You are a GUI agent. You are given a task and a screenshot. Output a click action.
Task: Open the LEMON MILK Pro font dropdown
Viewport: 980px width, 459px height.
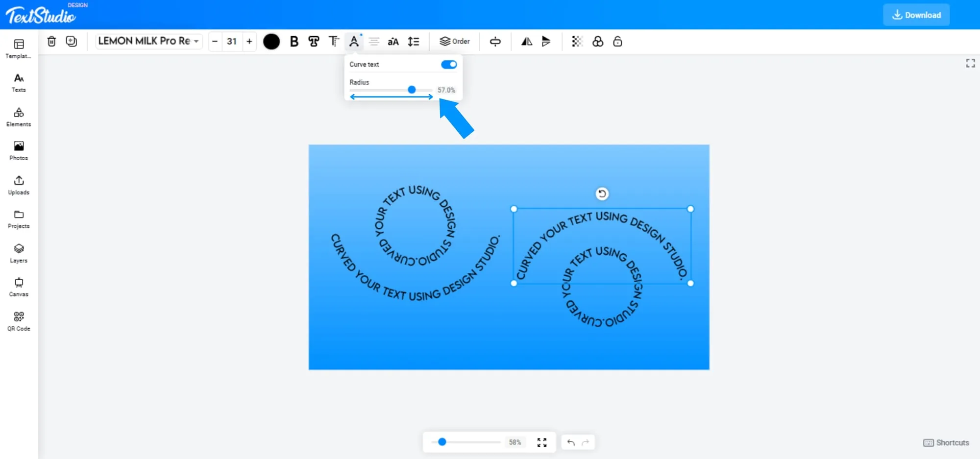(x=148, y=41)
